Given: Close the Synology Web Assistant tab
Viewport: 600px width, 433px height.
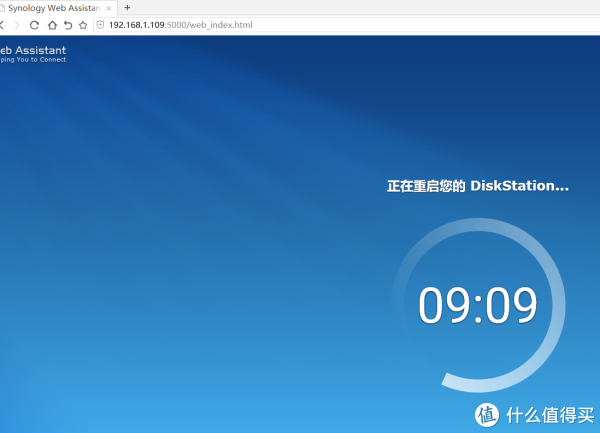Looking at the screenshot, I should [x=109, y=8].
